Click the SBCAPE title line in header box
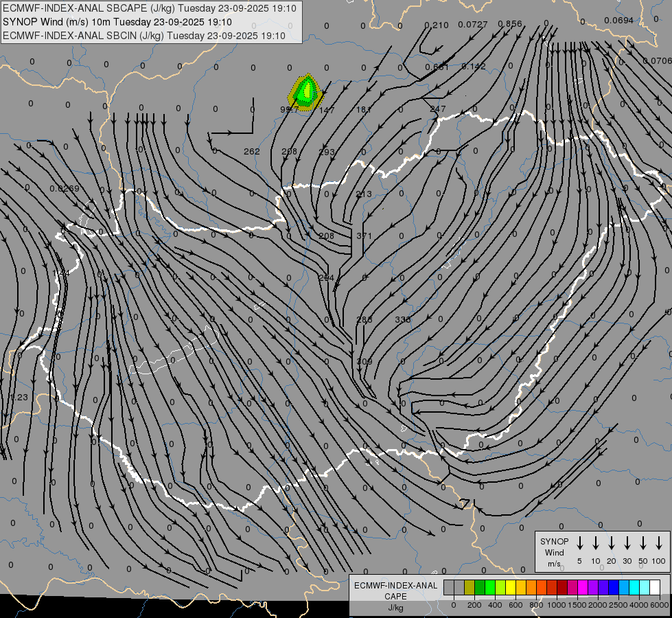 150,8
